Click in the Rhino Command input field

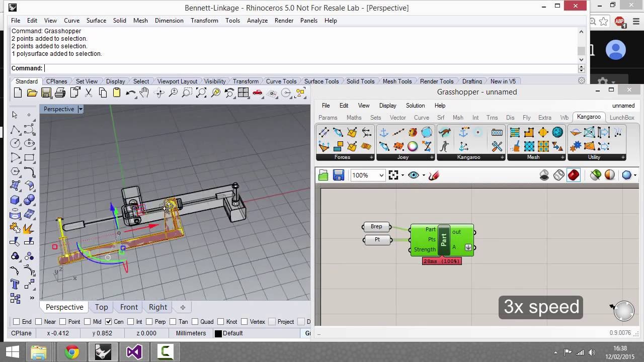310,68
